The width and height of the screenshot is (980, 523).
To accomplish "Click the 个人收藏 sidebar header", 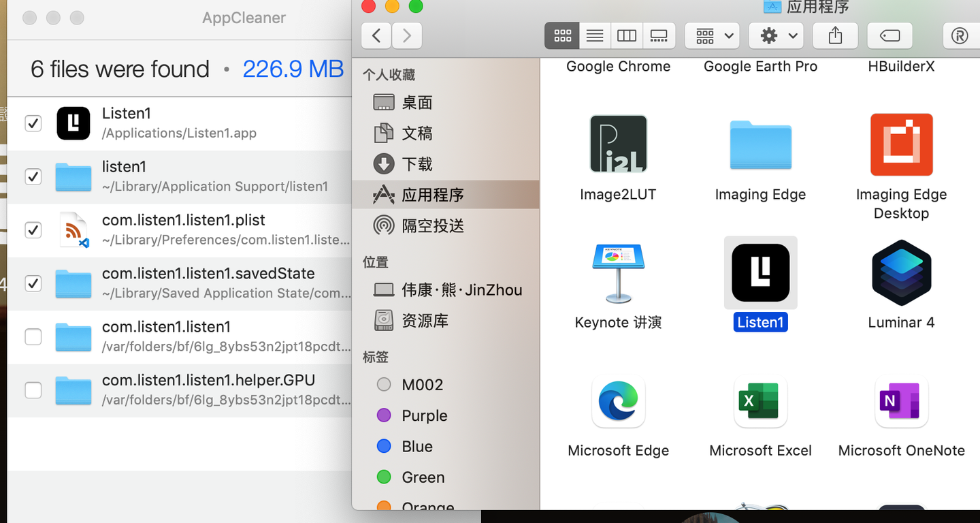I will pyautogui.click(x=389, y=75).
